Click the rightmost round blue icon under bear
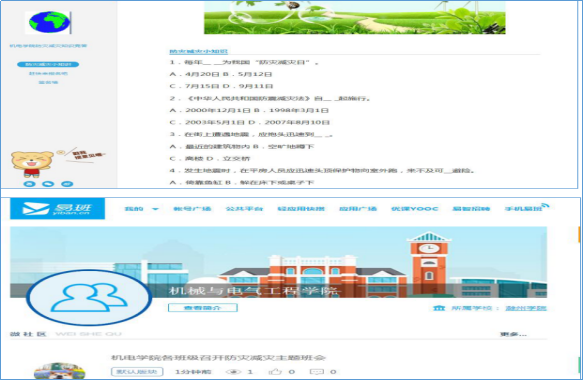Screen dimensions: 584x380 point(67,184)
